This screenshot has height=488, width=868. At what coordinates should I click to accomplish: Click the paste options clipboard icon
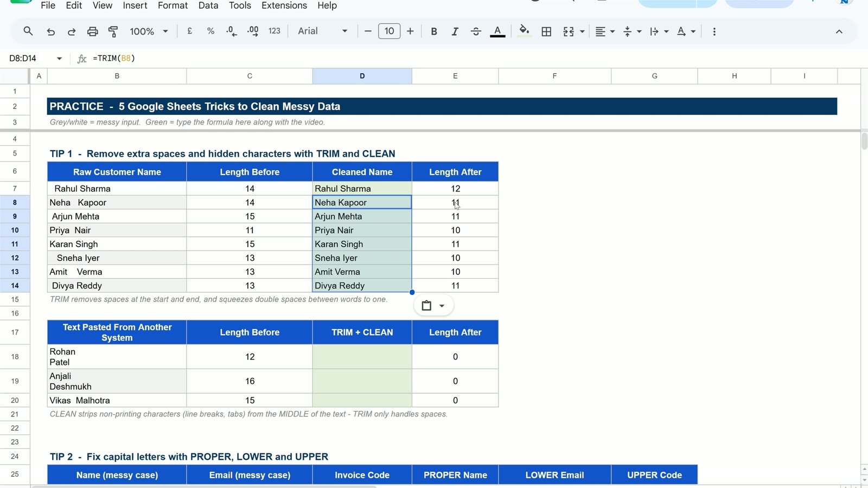coord(426,306)
